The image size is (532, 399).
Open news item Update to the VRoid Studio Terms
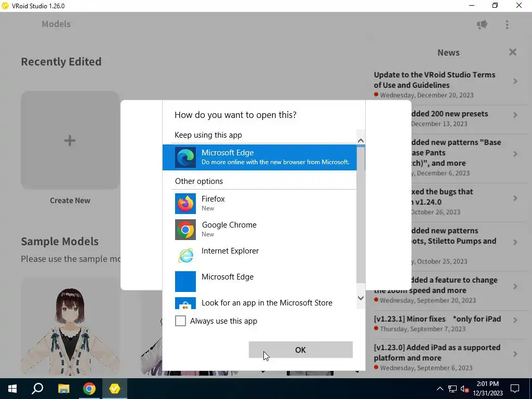(x=434, y=79)
